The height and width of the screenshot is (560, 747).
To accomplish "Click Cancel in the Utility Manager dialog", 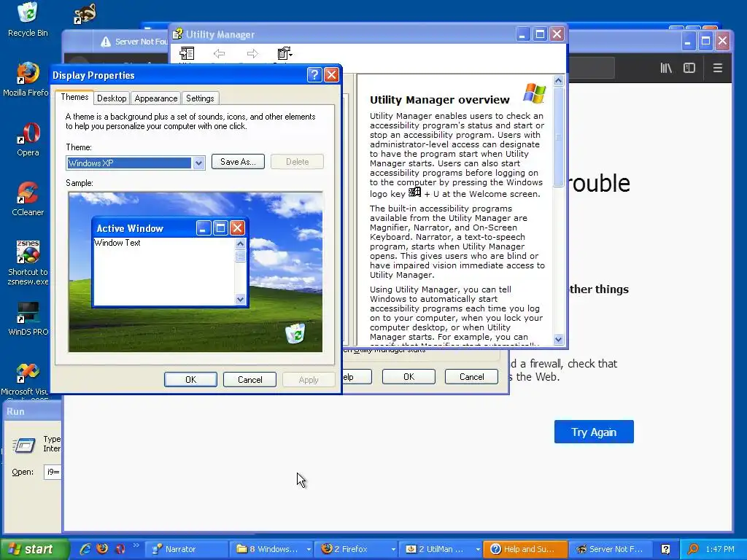I will (x=472, y=377).
